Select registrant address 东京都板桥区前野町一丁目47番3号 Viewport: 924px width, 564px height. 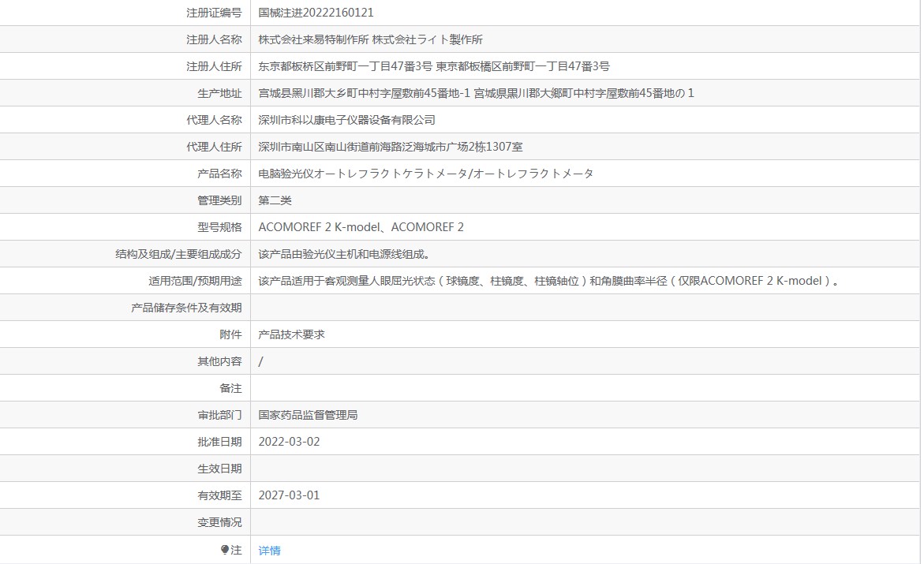tap(346, 66)
